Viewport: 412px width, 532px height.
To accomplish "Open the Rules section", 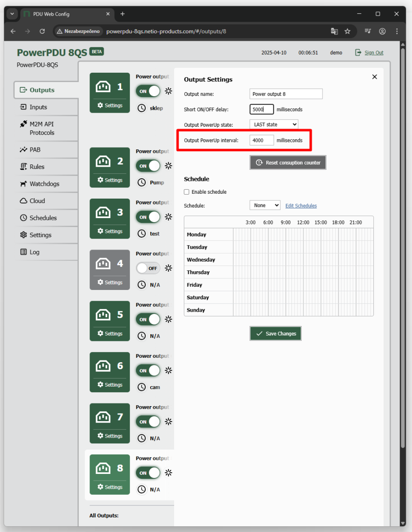I will [x=46, y=167].
